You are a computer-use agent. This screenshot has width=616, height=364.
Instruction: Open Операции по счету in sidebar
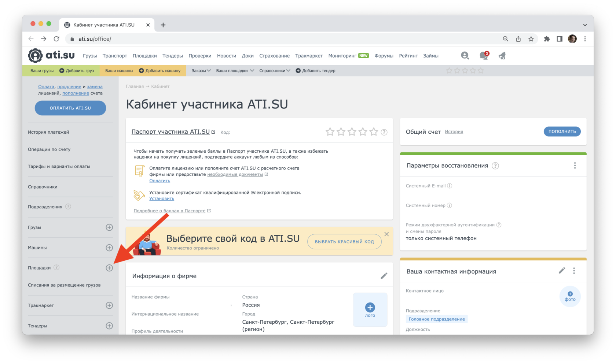pos(49,149)
